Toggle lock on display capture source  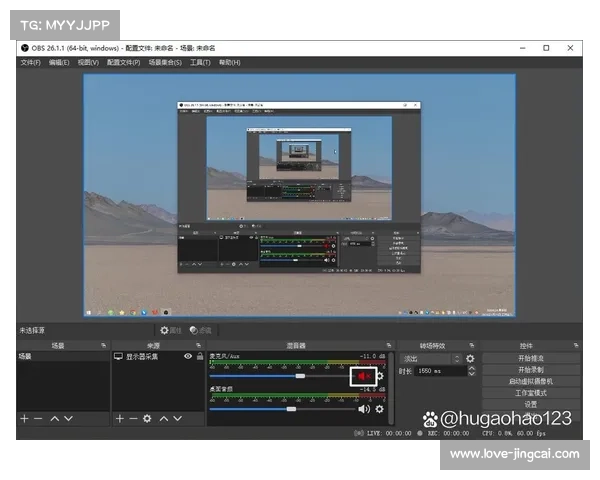pos(200,356)
